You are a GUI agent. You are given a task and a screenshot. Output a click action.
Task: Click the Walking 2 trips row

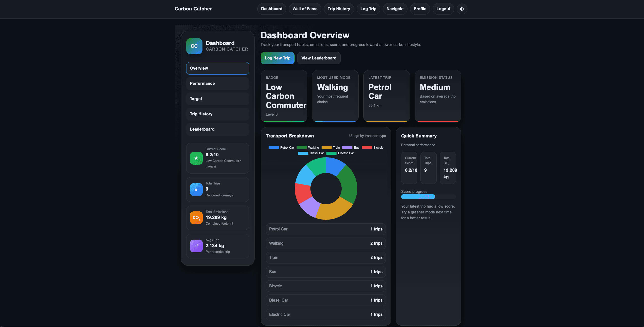[326, 243]
